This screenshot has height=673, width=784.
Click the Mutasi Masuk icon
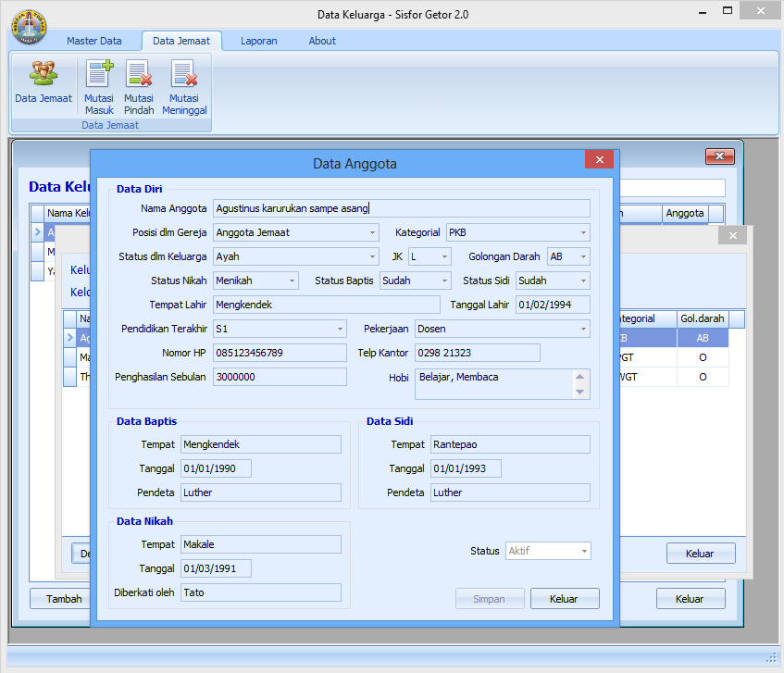pyautogui.click(x=99, y=87)
